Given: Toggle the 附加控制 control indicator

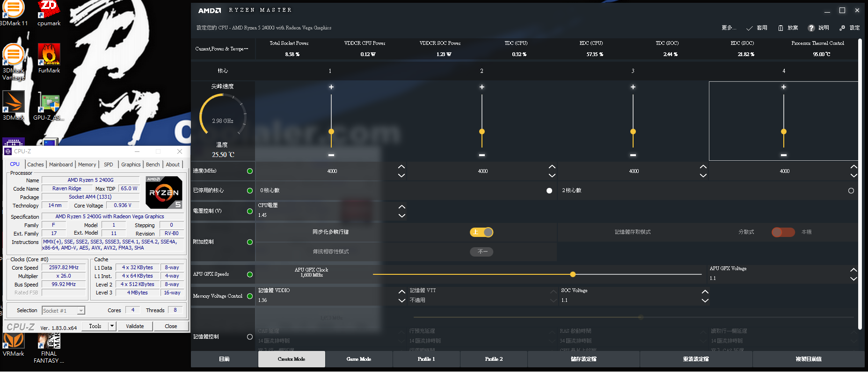Looking at the screenshot, I should [250, 242].
